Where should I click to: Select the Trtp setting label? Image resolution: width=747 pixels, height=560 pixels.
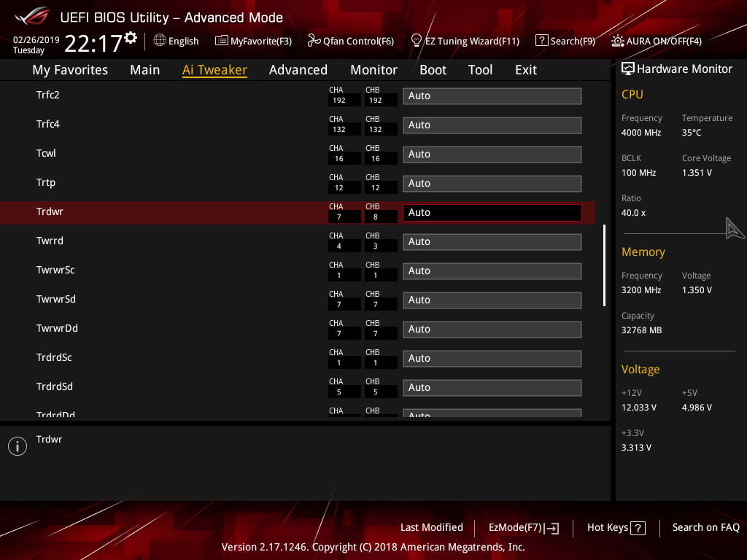click(x=46, y=182)
